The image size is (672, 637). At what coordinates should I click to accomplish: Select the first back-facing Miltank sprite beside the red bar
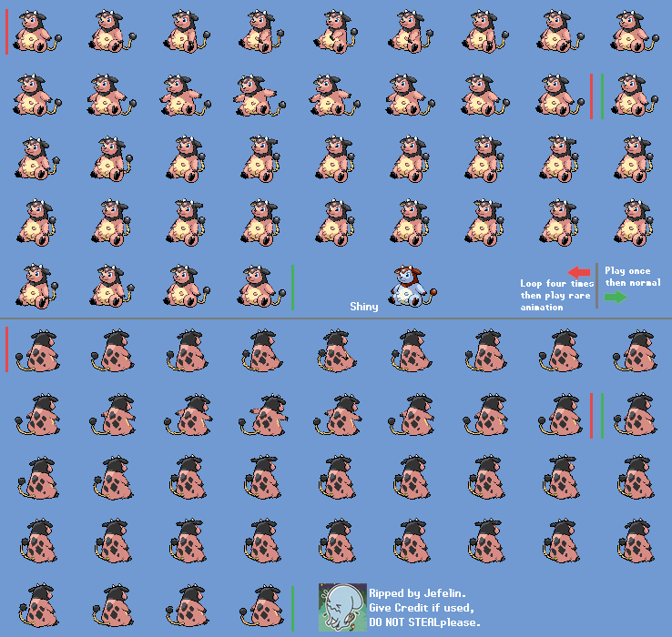[x=37, y=351]
